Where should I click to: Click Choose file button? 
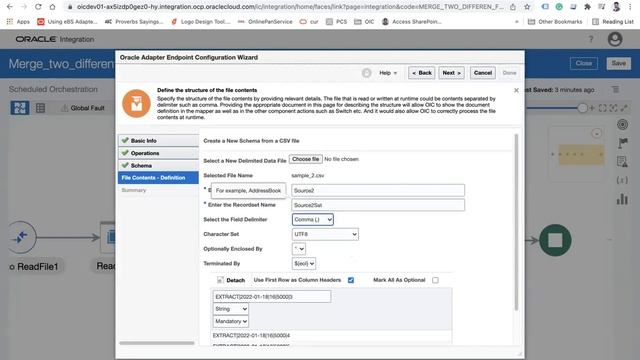tap(306, 159)
